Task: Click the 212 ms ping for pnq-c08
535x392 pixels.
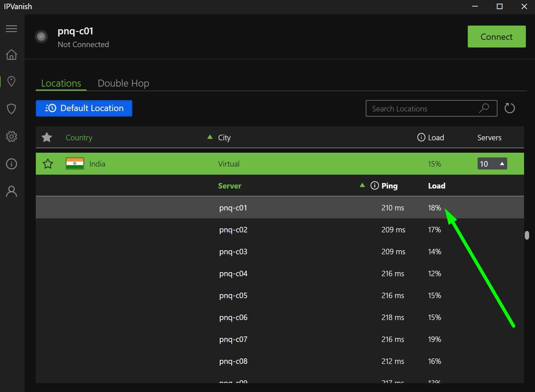Action: (393, 361)
